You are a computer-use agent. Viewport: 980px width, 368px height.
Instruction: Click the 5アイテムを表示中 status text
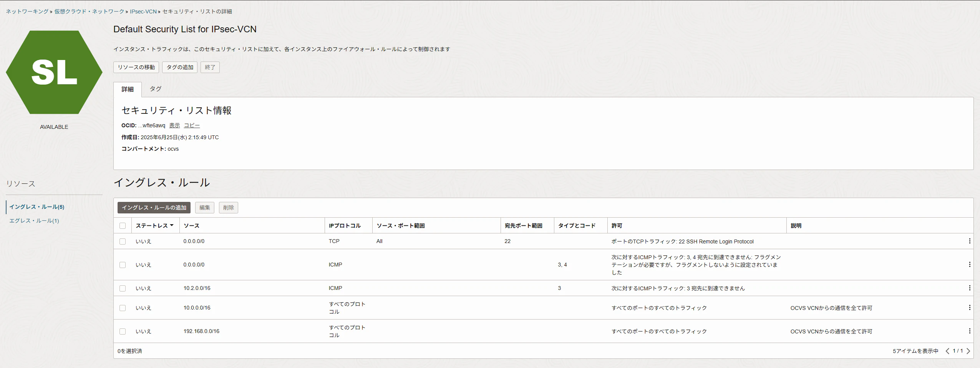915,351
